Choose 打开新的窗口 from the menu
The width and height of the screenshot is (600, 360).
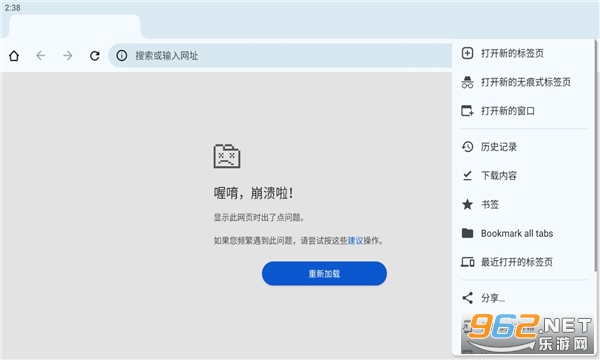523,111
